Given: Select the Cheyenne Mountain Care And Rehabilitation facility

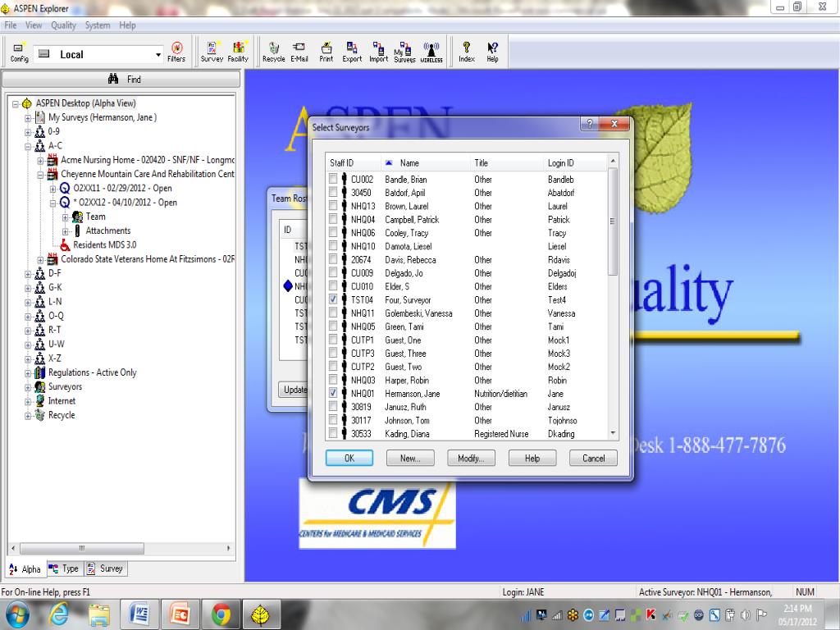Looking at the screenshot, I should click(148, 174).
